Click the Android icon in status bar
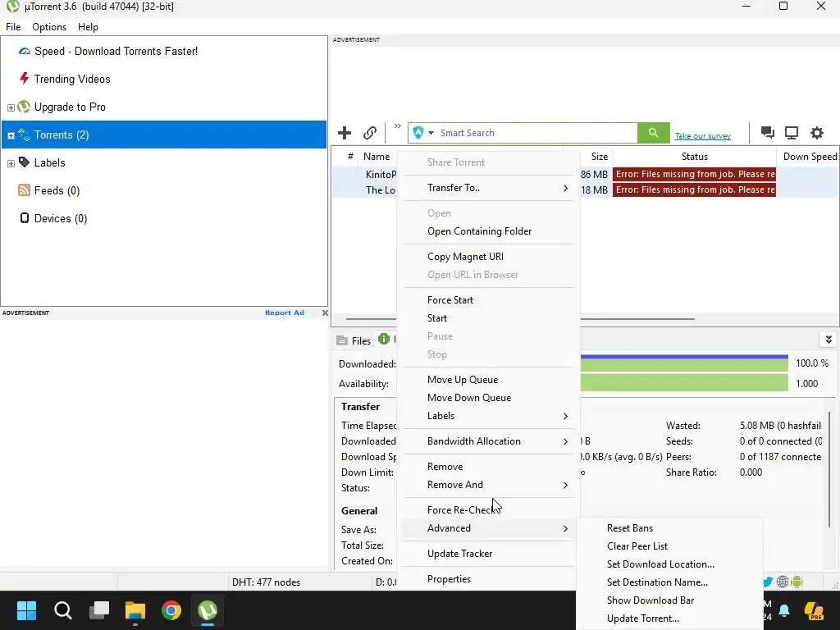Image resolution: width=840 pixels, height=630 pixels. [x=797, y=582]
